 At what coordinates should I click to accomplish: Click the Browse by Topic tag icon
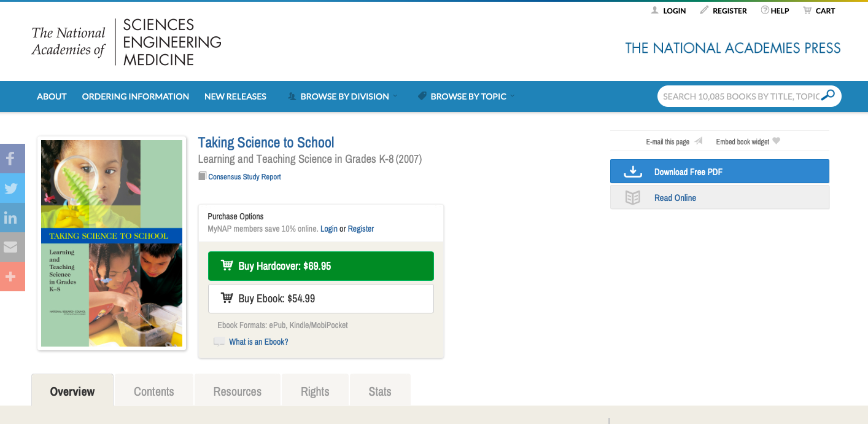[x=422, y=96]
